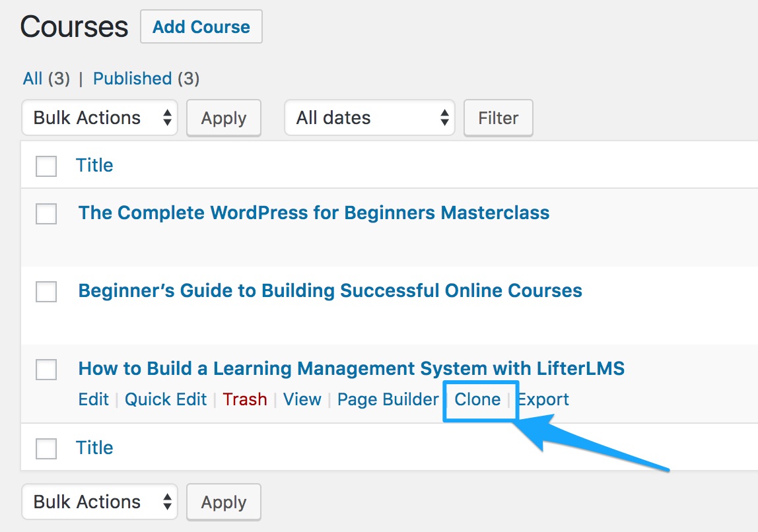Click the bottom Apply button
The image size is (758, 532).
pos(224,502)
